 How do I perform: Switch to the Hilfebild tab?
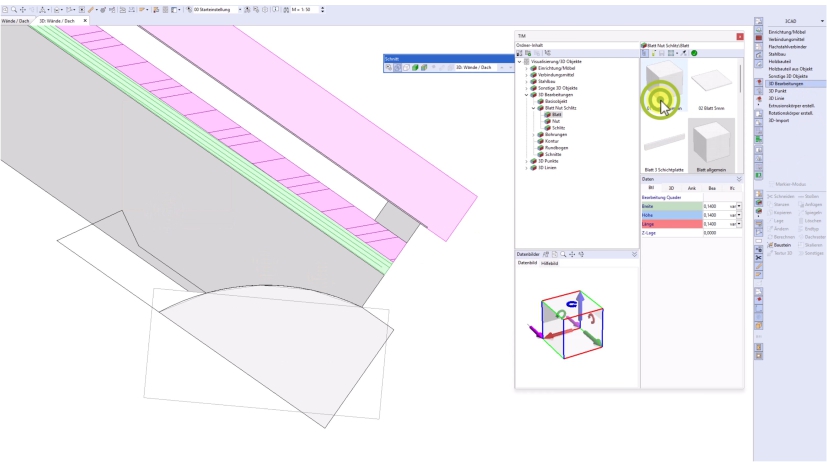click(x=551, y=263)
